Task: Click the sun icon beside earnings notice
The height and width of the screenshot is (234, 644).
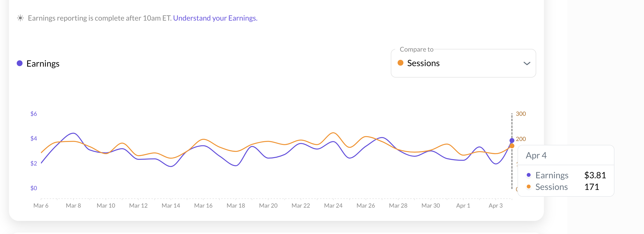Action: point(20,18)
